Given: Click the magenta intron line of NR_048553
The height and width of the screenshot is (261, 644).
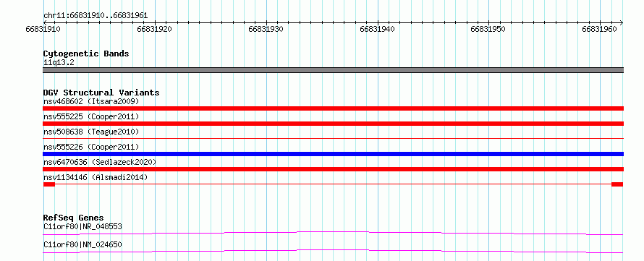Looking at the screenshot, I should coord(333,233).
